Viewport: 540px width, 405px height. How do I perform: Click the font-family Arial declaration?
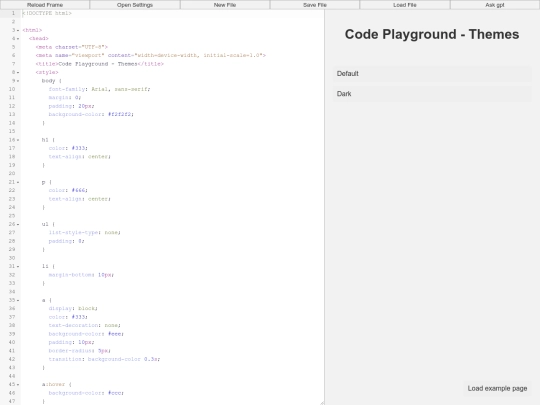point(100,89)
